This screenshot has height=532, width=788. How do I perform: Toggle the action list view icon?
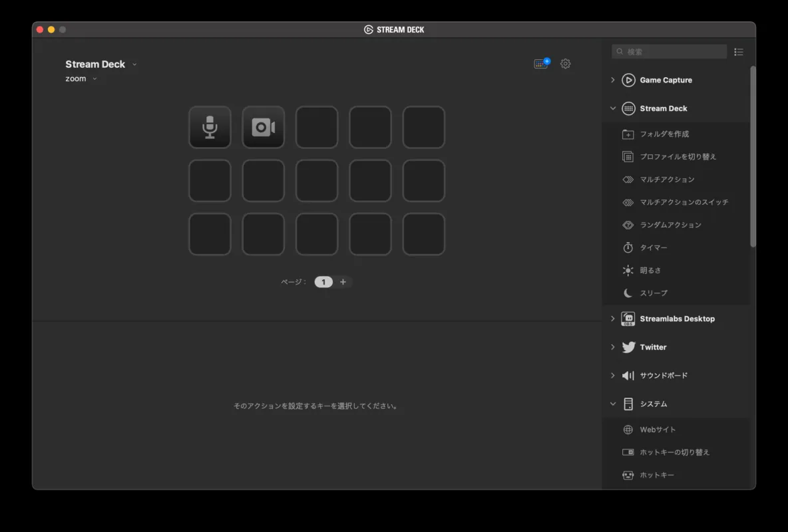point(738,52)
